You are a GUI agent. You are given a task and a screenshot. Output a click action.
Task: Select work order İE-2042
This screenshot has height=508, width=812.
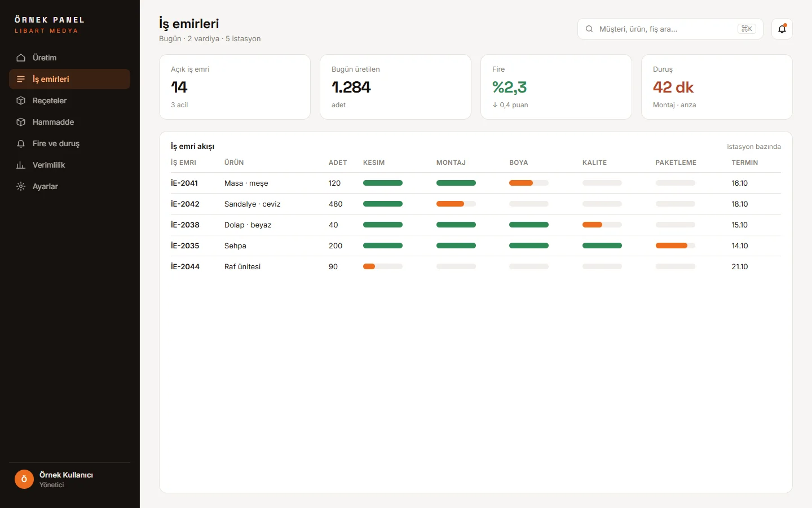tap(185, 204)
